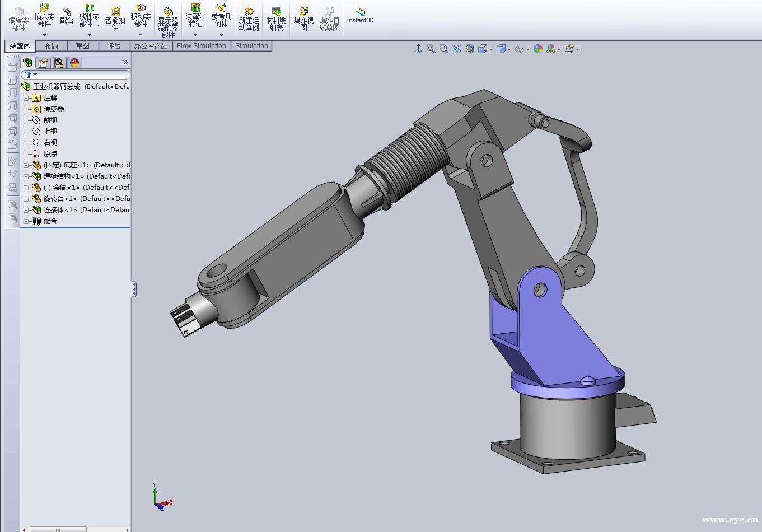
Task: Toggle the 智能扣件 (Smart Fasteners) tool
Action: click(114, 17)
